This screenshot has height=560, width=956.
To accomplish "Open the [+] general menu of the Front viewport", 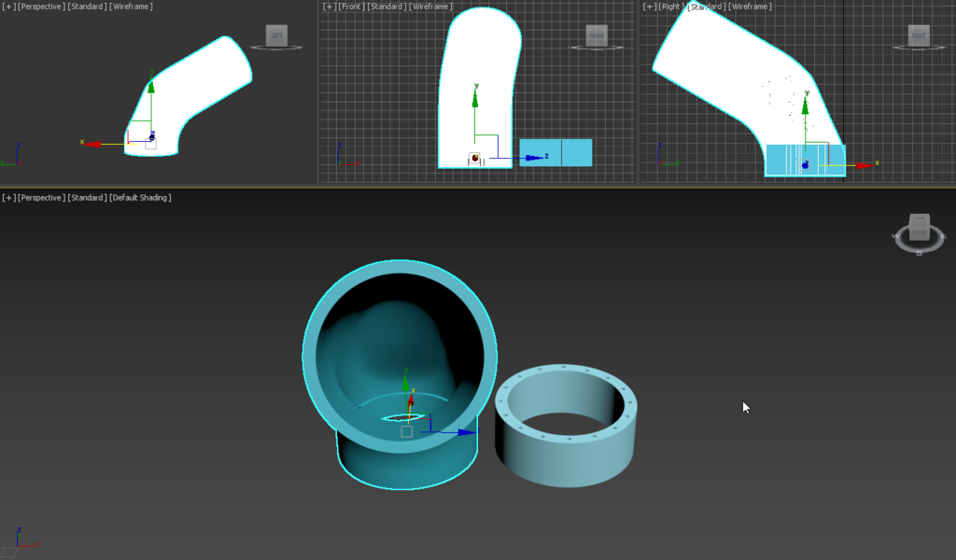I will [x=330, y=7].
